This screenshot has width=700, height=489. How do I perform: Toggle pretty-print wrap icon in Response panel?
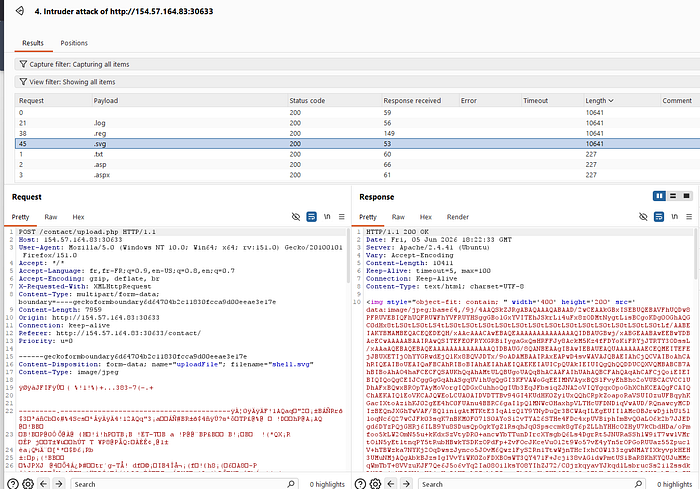tap(659, 217)
